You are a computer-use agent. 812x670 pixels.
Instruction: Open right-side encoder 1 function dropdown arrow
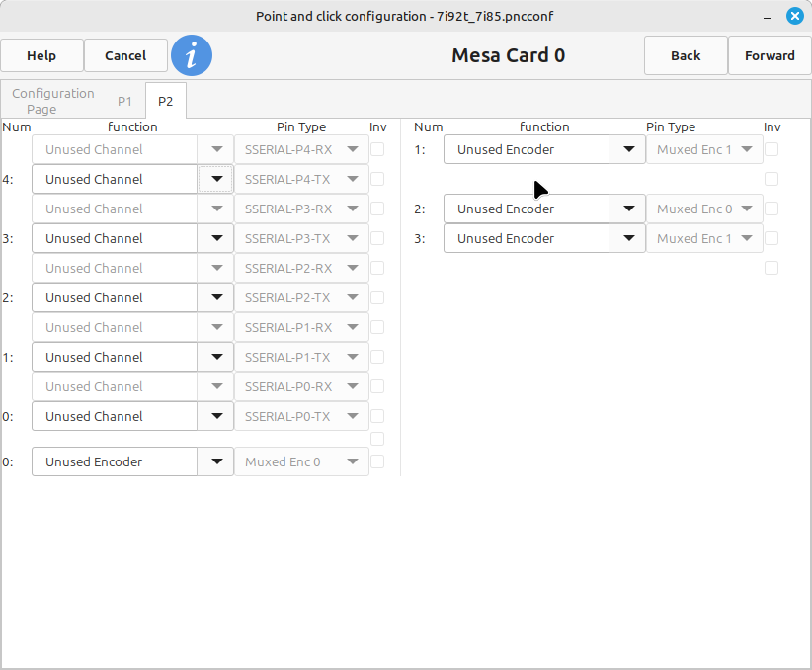[627, 149]
